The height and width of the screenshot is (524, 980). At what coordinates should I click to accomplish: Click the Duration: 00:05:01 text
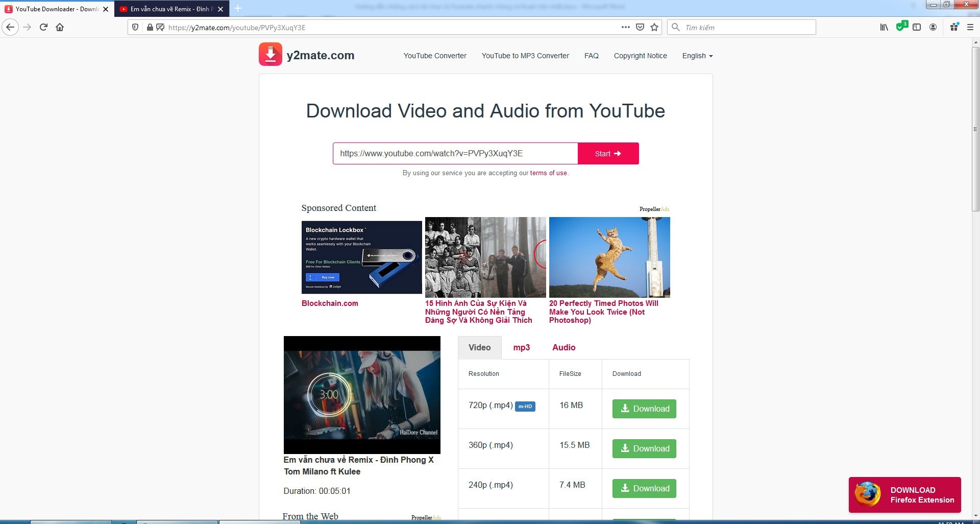click(317, 491)
